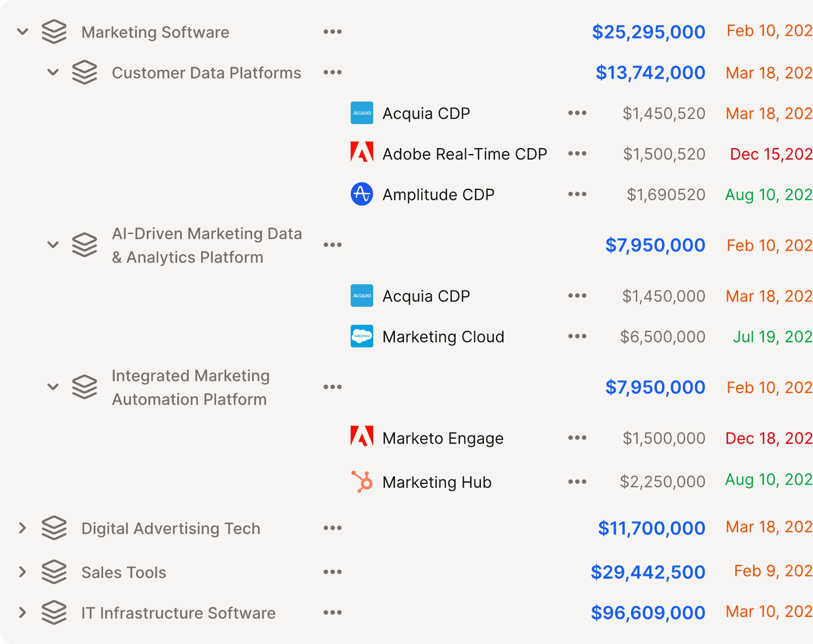
Task: Click the stack icon next to Marketing Software
Action: (x=54, y=32)
